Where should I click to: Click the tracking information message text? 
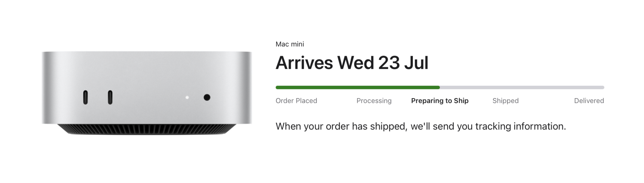click(x=421, y=126)
